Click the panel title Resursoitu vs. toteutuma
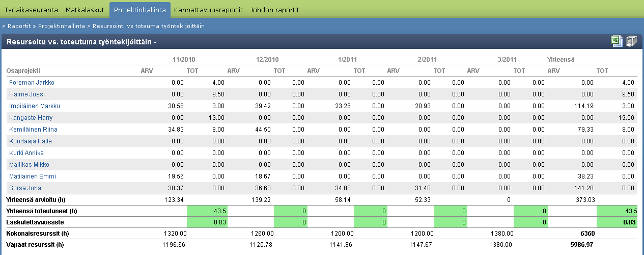 (81, 42)
